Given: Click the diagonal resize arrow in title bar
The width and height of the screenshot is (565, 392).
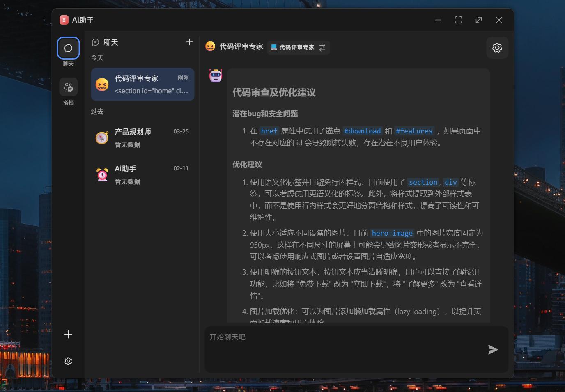Looking at the screenshot, I should (x=478, y=20).
